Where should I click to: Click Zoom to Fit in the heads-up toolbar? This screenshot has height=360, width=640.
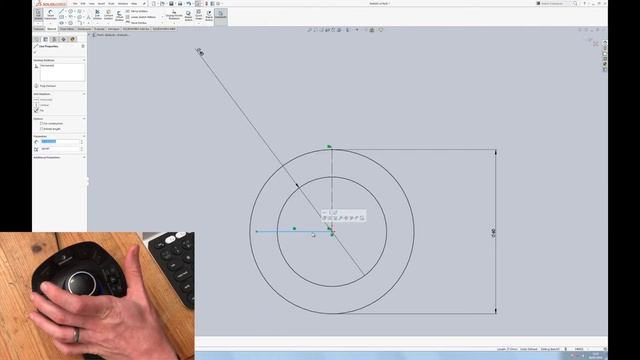[x=309, y=30]
